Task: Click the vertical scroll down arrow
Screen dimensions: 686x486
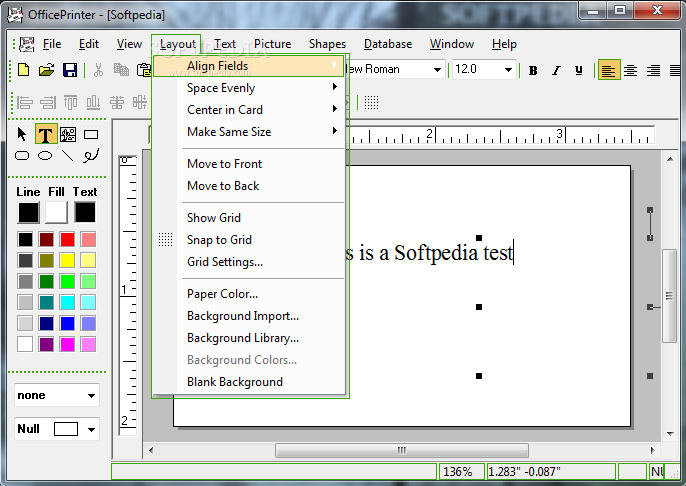Action: 670,434
